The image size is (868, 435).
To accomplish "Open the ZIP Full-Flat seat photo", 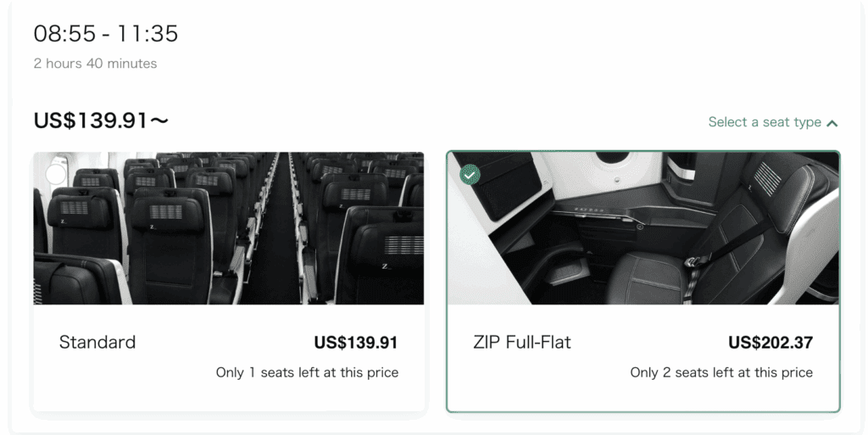I will click(x=643, y=228).
